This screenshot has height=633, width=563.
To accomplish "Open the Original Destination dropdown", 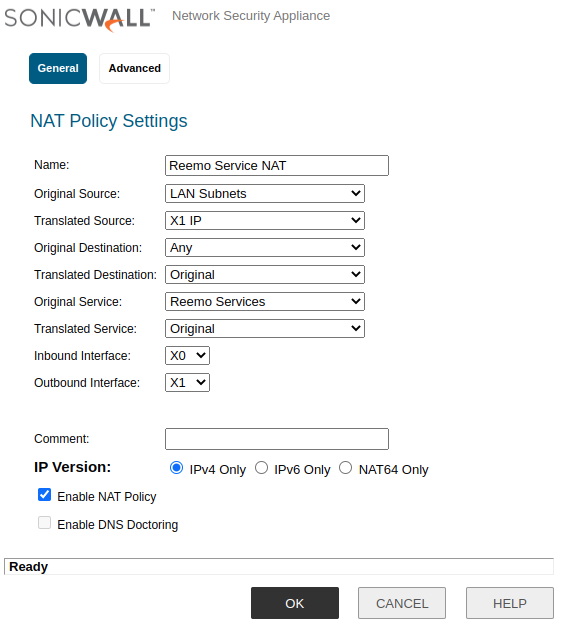I will pos(265,248).
